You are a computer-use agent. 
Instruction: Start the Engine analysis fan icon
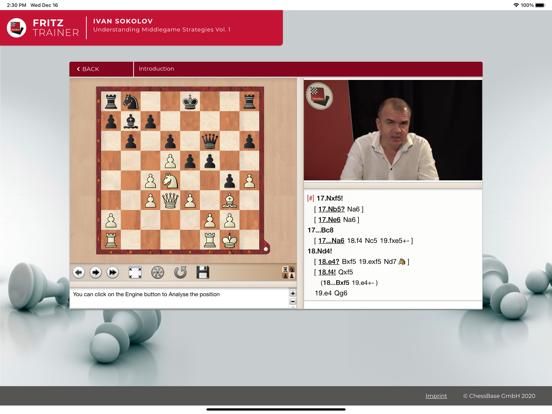(x=157, y=272)
